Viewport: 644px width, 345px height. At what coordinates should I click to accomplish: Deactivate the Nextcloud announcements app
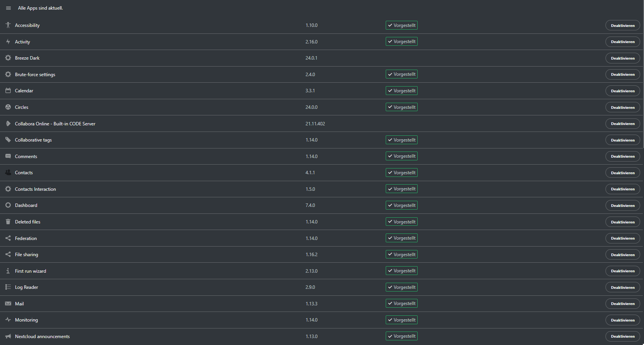622,336
